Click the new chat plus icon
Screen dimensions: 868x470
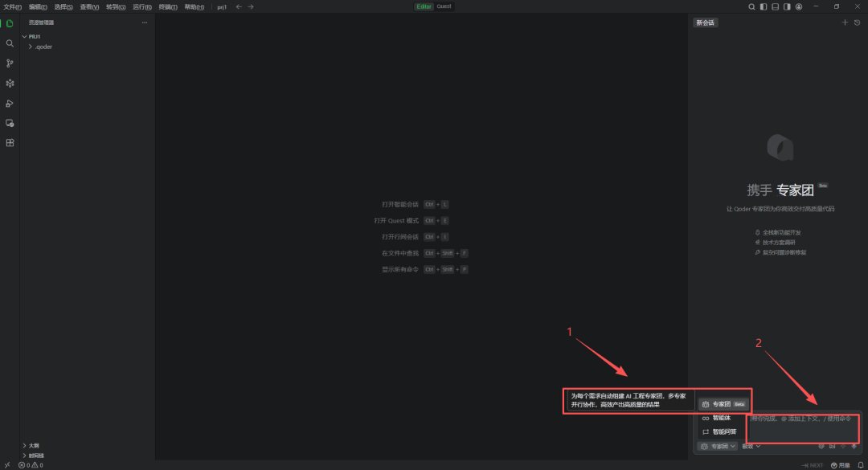click(845, 22)
